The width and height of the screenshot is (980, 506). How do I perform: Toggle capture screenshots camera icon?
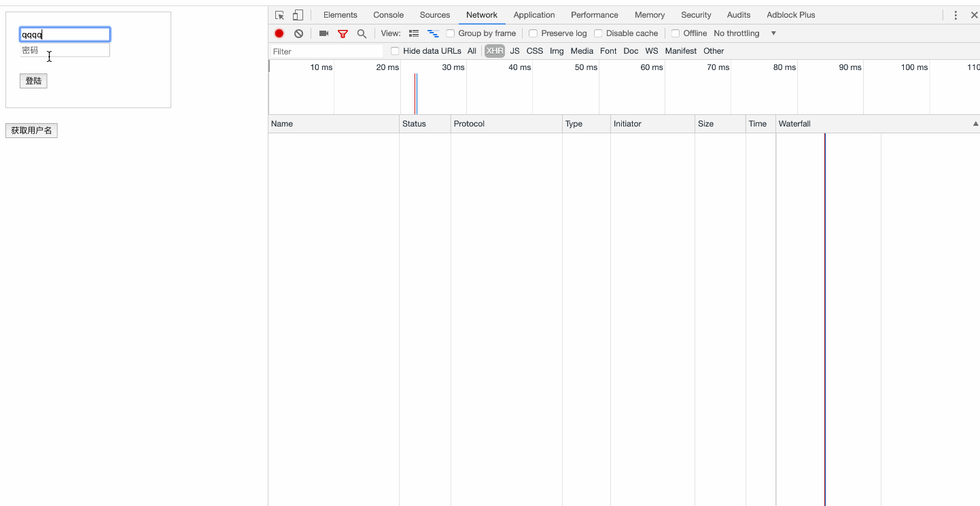tap(323, 33)
